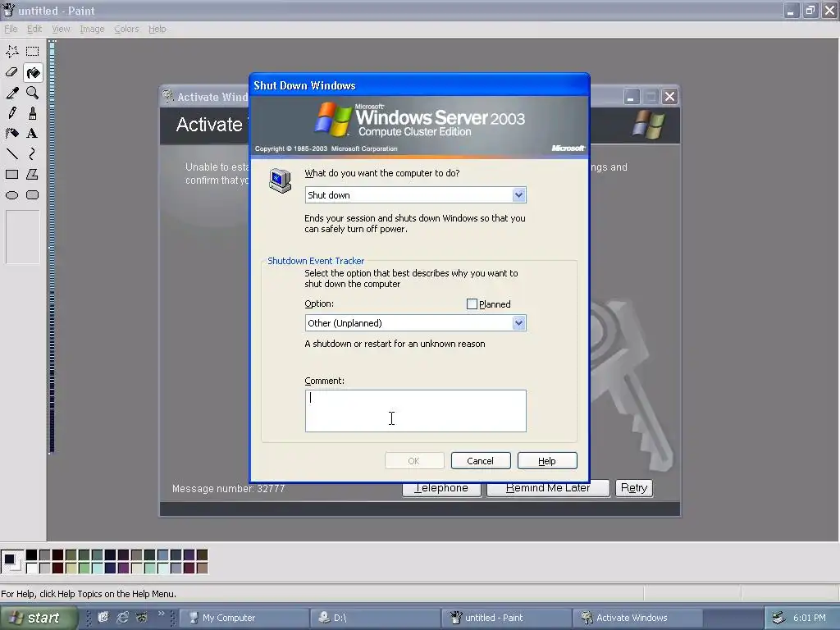Select the Free-Form Select tool
The width and height of the screenshot is (840, 630).
11,52
